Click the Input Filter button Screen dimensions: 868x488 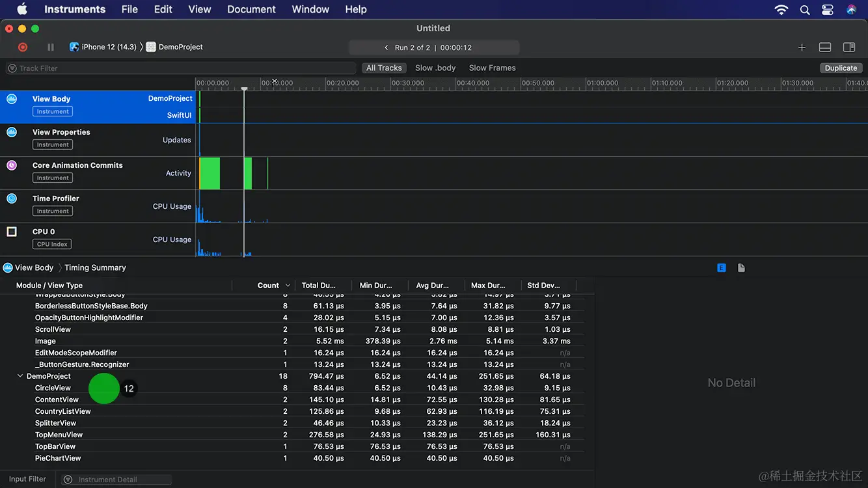(27, 480)
